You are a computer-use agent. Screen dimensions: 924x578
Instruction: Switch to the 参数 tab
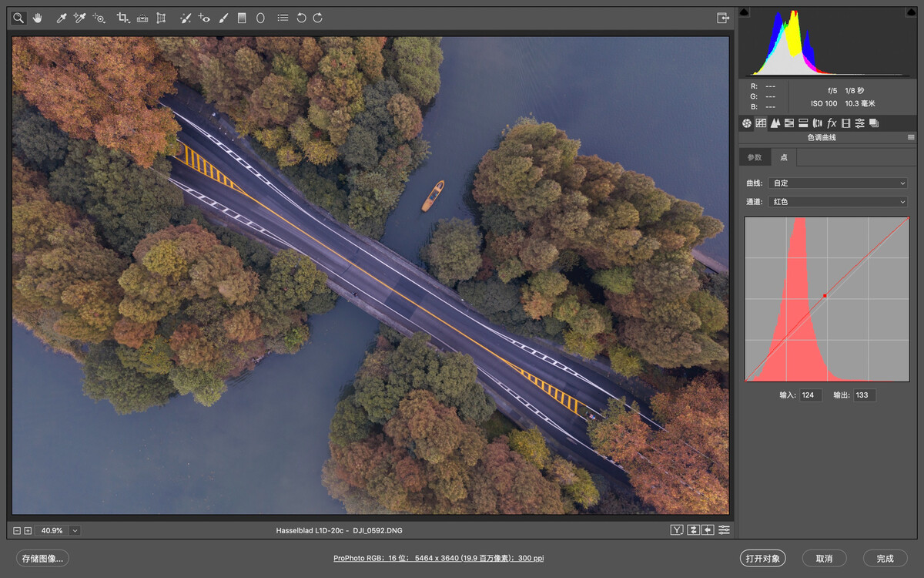755,157
